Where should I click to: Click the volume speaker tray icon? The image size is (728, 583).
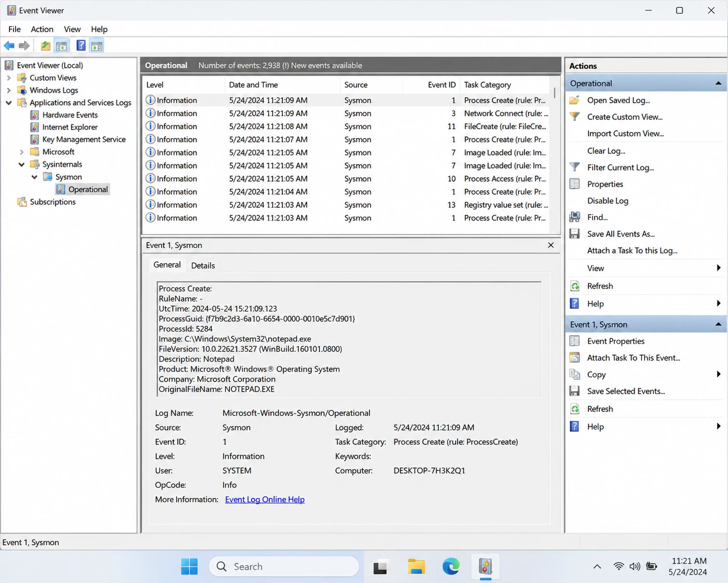click(635, 566)
